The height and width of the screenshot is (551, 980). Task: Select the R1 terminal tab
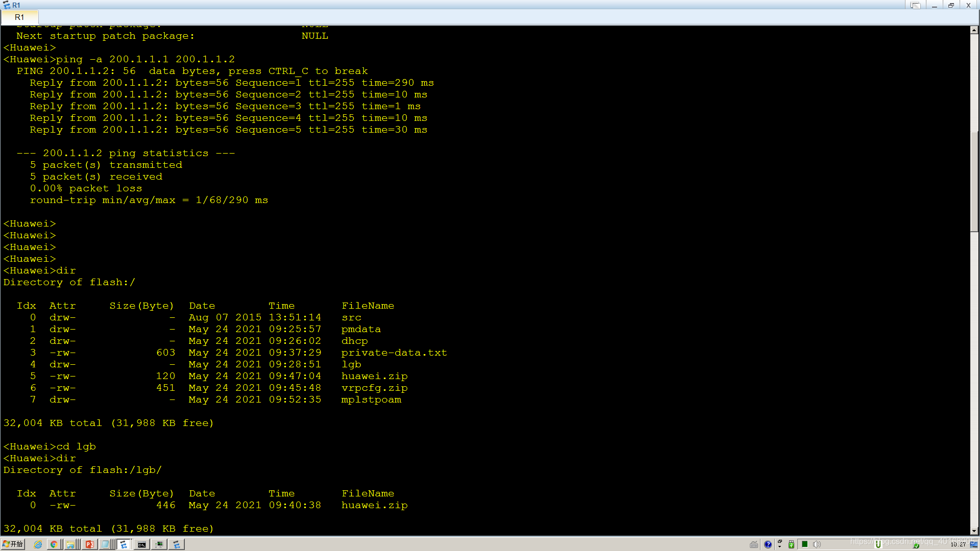[x=19, y=17]
